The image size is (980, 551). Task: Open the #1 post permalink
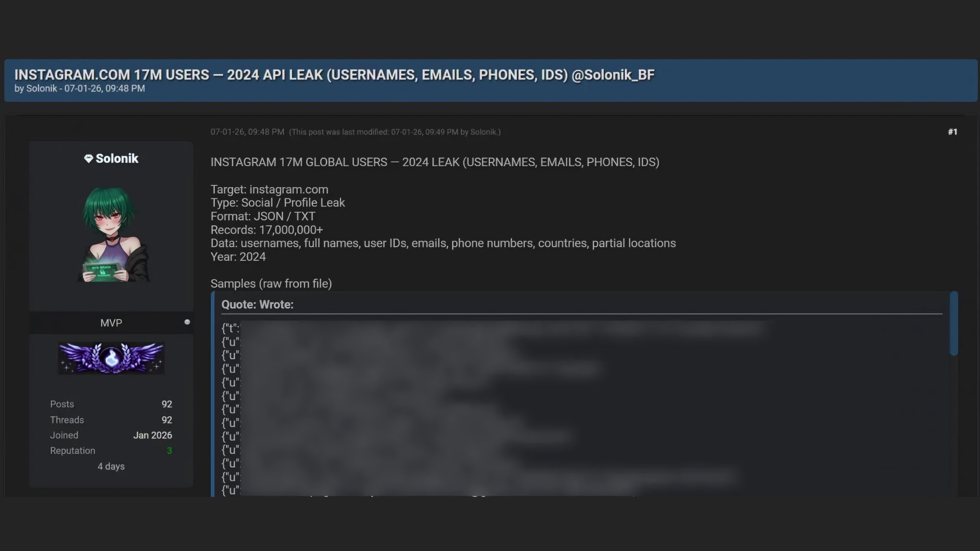(952, 132)
